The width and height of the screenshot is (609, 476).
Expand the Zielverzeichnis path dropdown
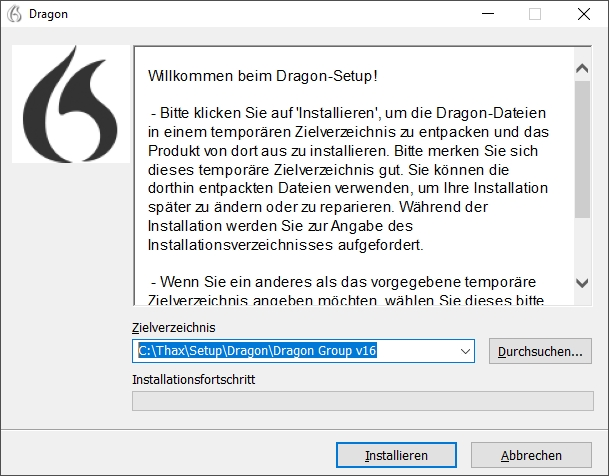[x=465, y=351]
